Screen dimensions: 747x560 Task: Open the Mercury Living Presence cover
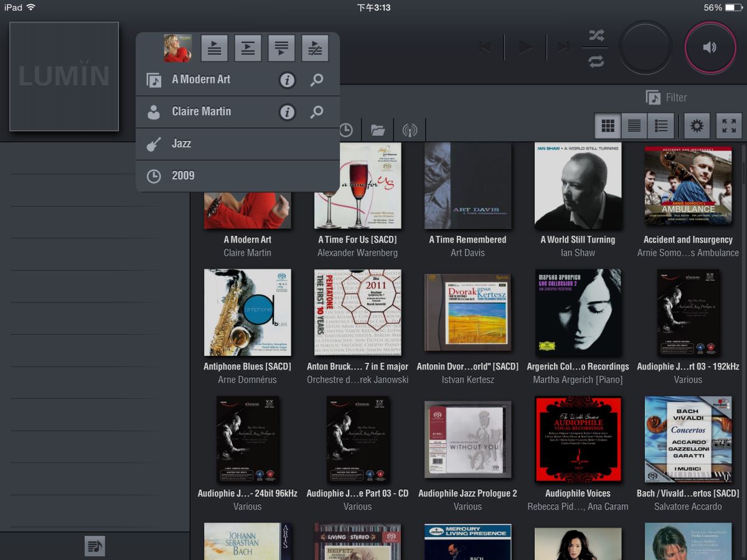(467, 541)
